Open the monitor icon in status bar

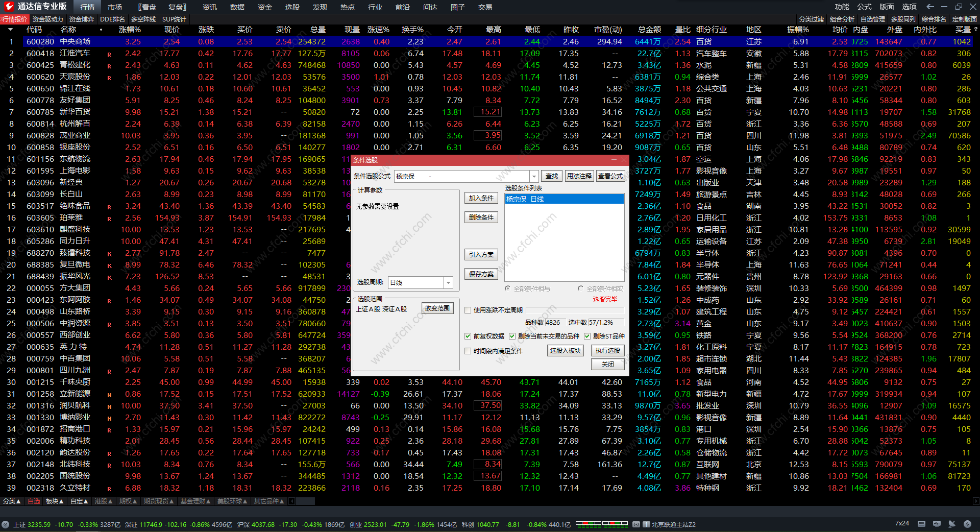pos(937,524)
